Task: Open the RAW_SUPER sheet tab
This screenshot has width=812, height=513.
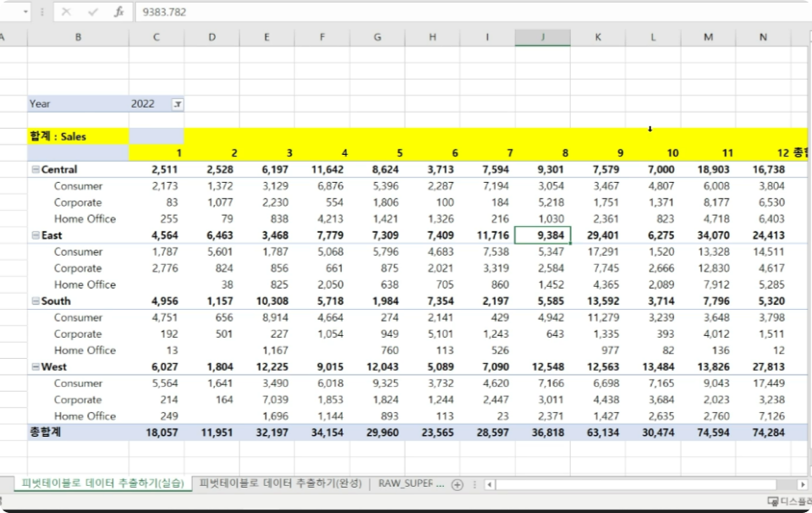Action: (411, 483)
